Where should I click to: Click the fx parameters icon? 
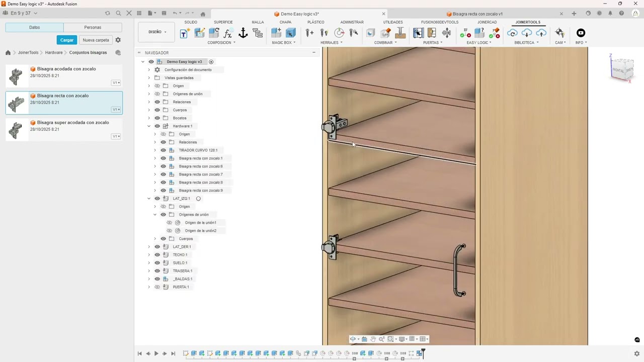pyautogui.click(x=228, y=33)
